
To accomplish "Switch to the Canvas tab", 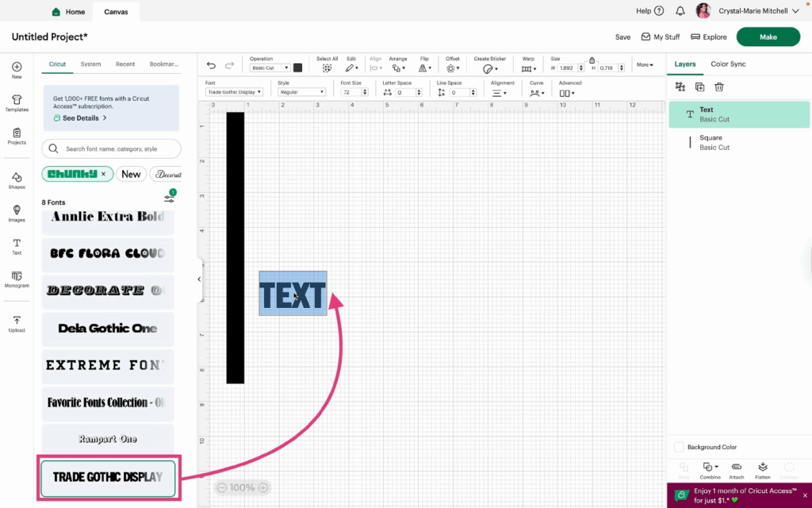I will [116, 12].
